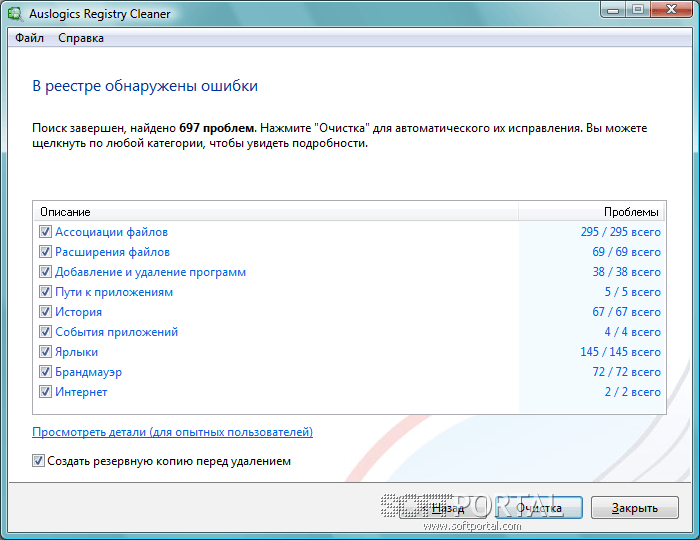Click the Auslogics Registry Cleaner title icon
This screenshot has width=700, height=540.
16,14
